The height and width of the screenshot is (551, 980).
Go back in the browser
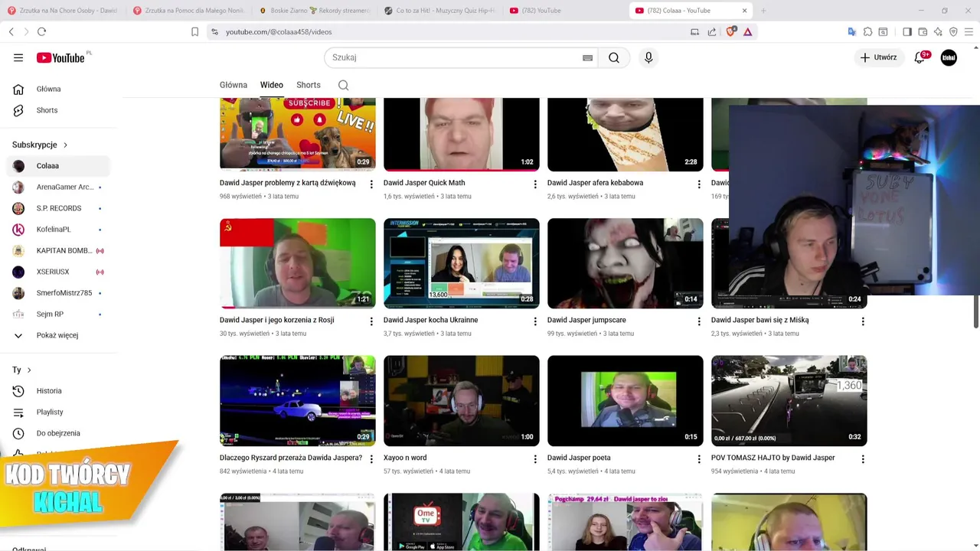(x=11, y=31)
